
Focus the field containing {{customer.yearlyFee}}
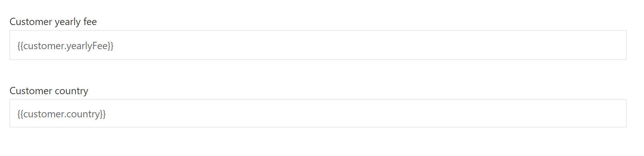pos(318,45)
